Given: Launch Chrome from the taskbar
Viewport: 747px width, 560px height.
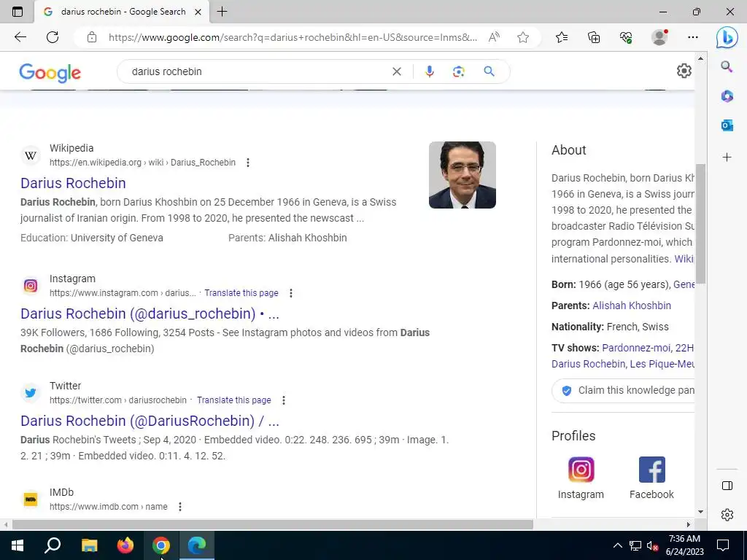Looking at the screenshot, I should [161, 545].
